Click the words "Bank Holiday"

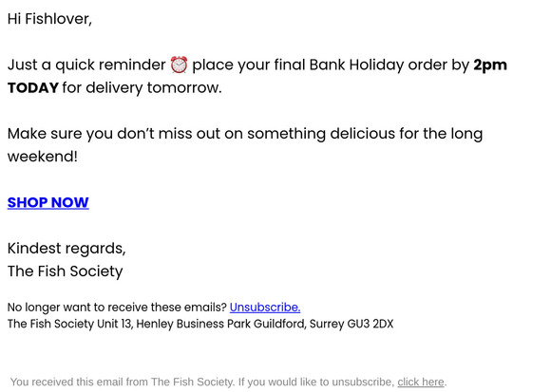[356, 65]
